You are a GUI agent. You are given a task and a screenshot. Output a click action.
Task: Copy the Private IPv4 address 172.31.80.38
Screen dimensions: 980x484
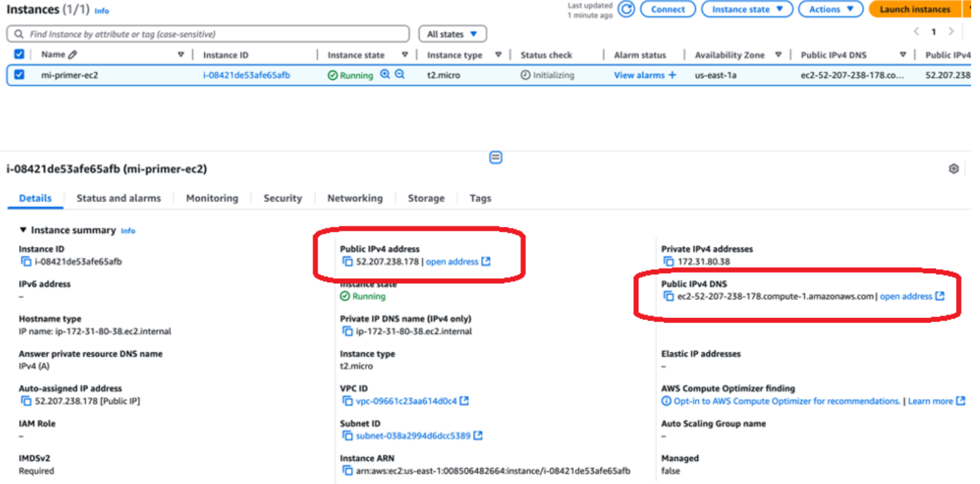pos(668,262)
